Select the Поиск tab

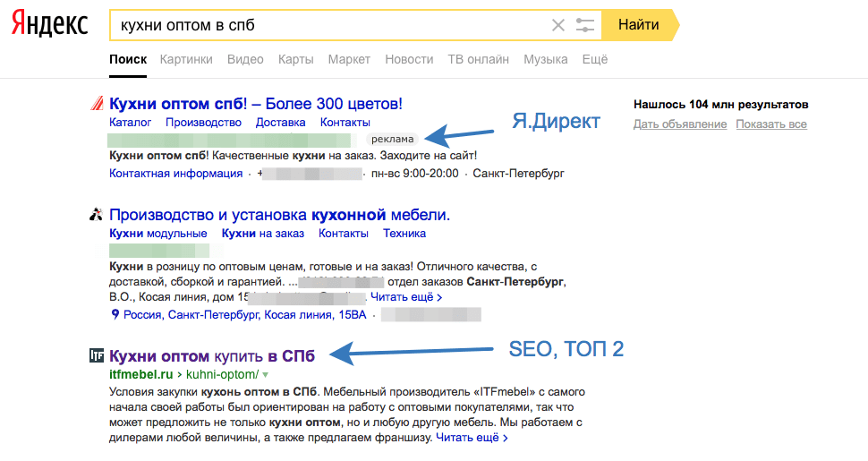click(128, 59)
